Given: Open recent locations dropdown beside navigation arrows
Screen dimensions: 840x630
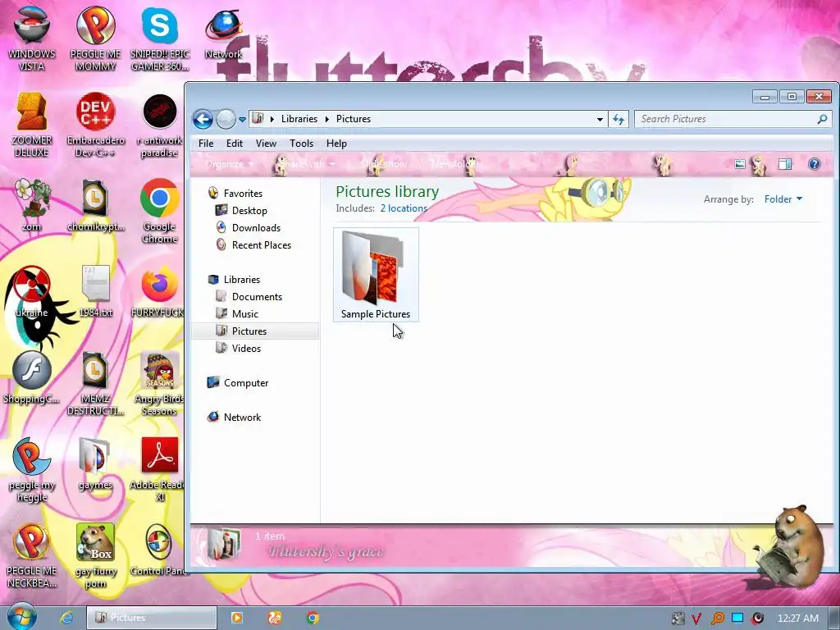Looking at the screenshot, I should click(242, 120).
